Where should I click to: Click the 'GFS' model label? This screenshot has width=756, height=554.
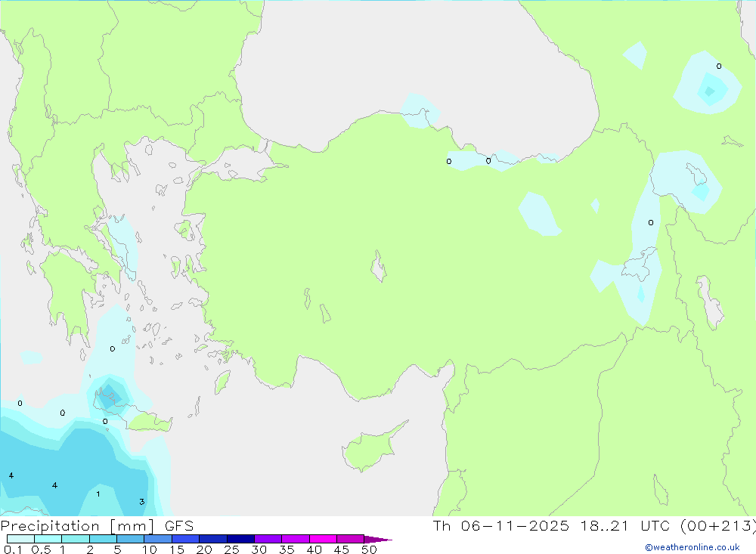179,525
